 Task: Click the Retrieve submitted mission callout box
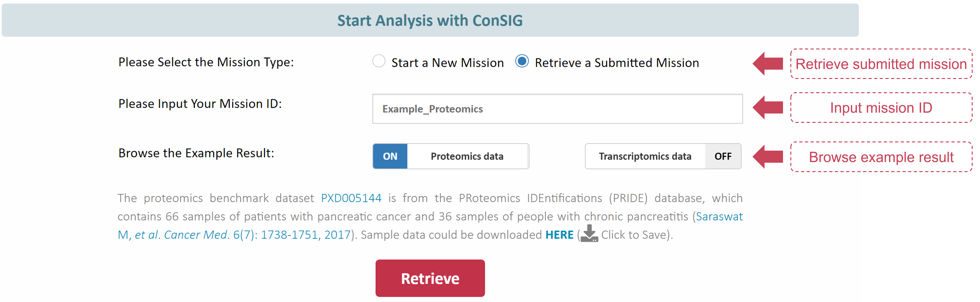point(881,64)
